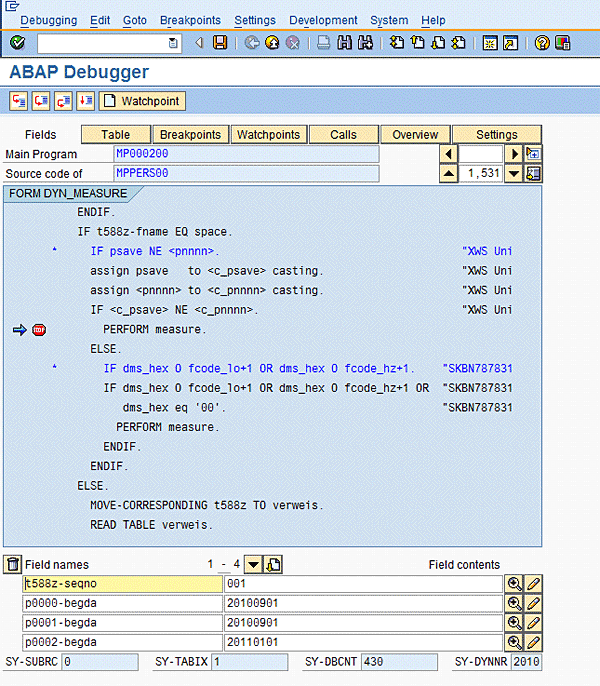
Task: Open the change pencil for p0001-begda
Action: coord(533,623)
